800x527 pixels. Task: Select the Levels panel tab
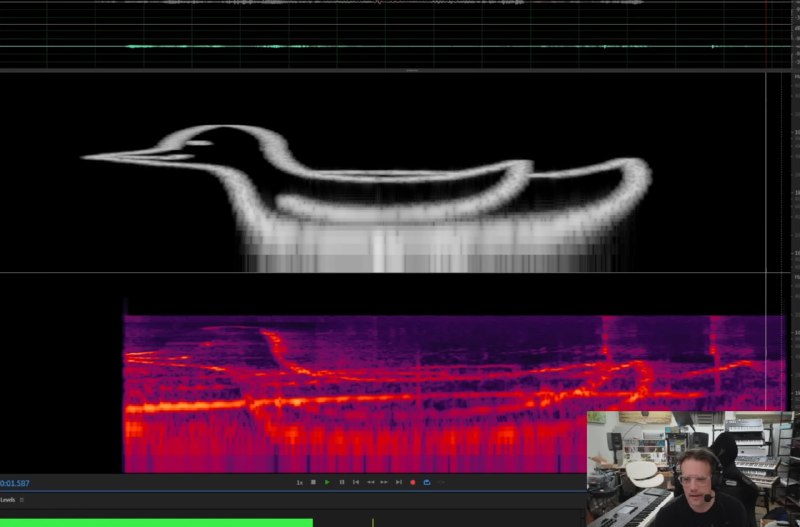click(x=8, y=499)
